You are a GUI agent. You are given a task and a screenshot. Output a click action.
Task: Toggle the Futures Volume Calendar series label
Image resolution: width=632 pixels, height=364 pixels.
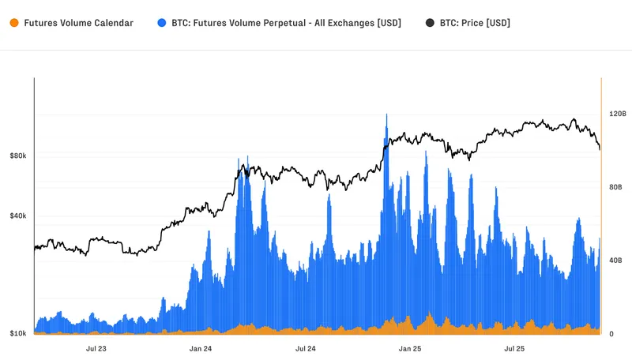79,23
